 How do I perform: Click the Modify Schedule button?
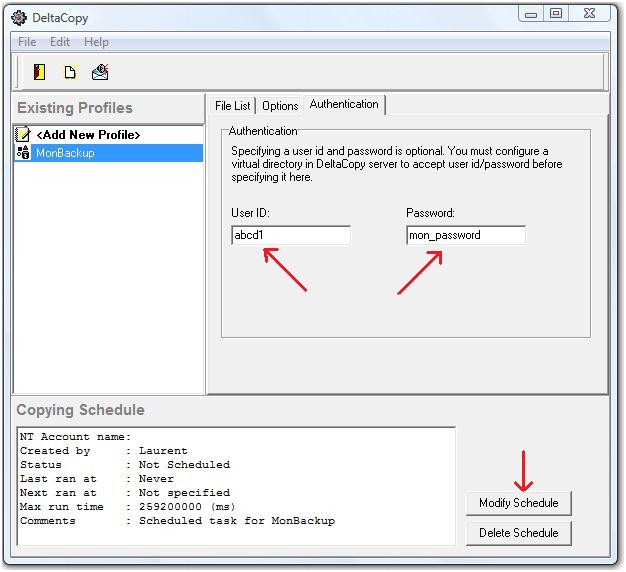519,503
